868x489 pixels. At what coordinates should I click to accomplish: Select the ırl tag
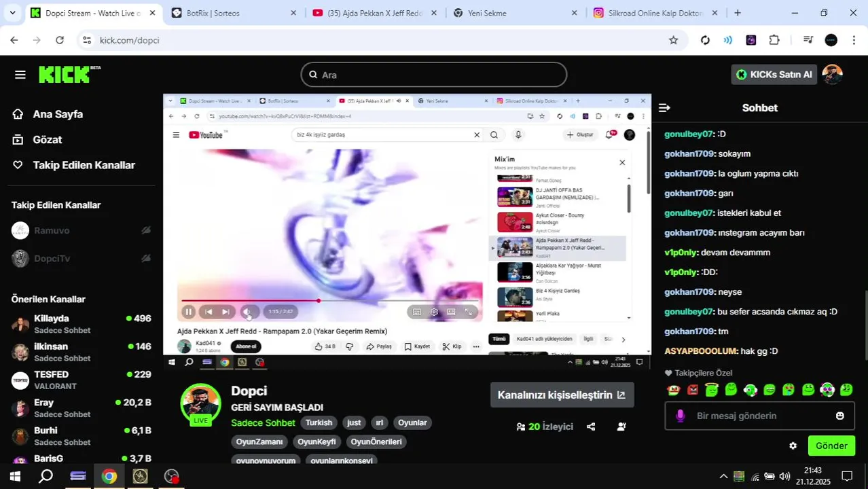(x=379, y=422)
